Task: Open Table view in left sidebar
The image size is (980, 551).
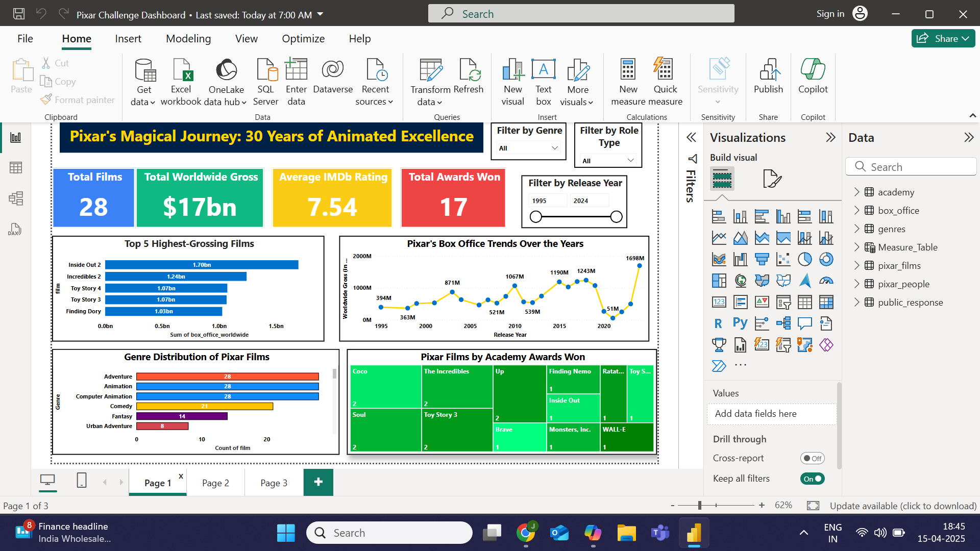Action: [16, 168]
